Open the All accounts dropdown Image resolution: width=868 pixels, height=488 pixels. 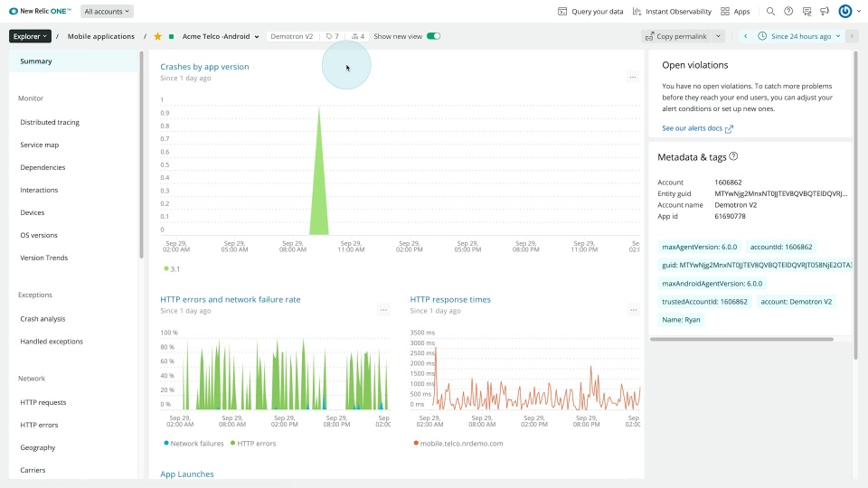click(107, 11)
